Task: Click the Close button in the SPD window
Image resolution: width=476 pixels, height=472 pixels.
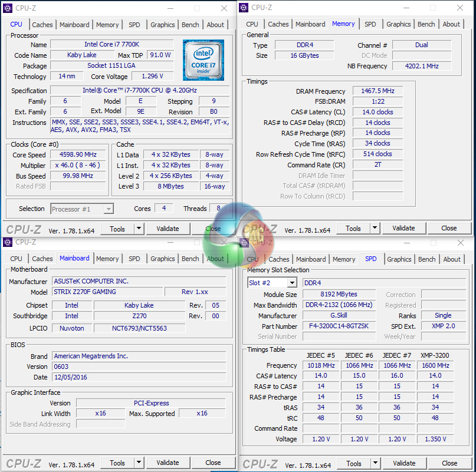Action: 449,463
